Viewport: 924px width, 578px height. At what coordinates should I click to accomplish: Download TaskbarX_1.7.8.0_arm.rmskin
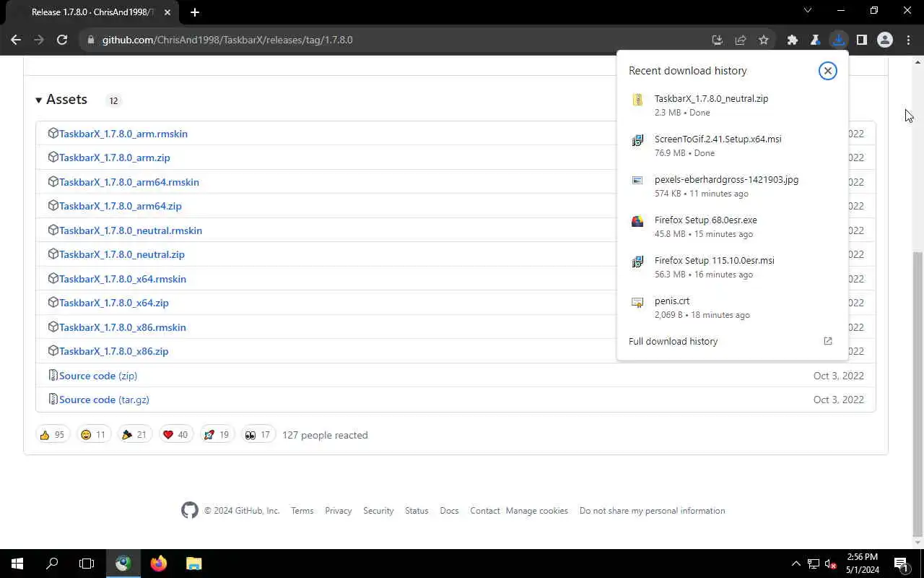click(x=123, y=134)
